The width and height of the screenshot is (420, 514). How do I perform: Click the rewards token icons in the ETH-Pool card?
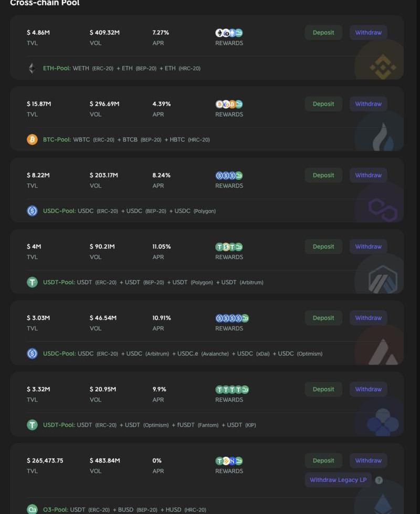[x=229, y=33]
